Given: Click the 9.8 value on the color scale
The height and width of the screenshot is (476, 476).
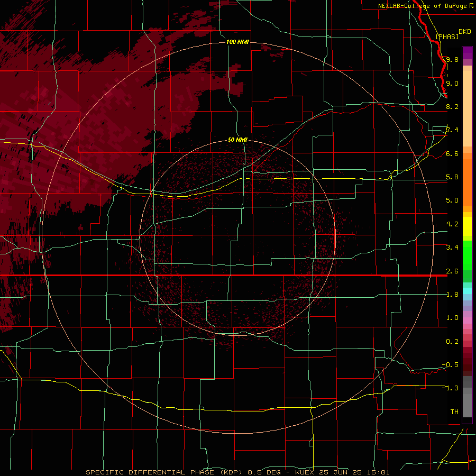Looking at the screenshot, I should click(x=452, y=59).
